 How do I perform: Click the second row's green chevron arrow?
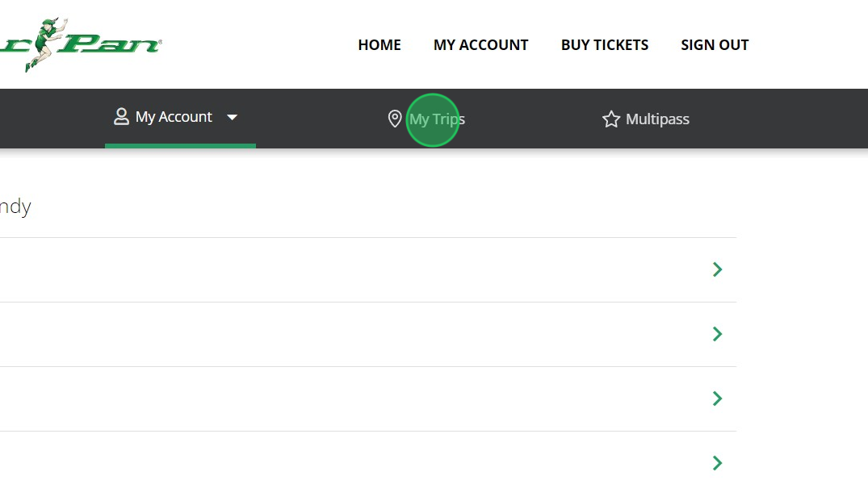(717, 334)
